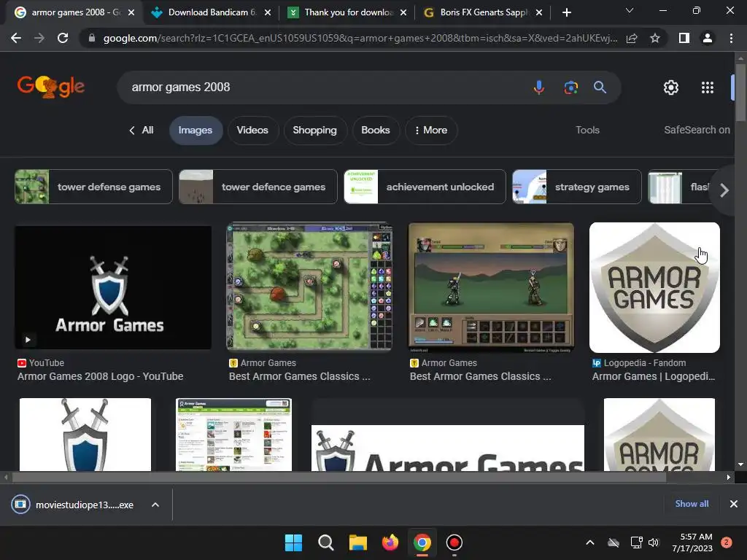Open a new browser tab
Viewport: 747px width, 560px height.
[566, 12]
